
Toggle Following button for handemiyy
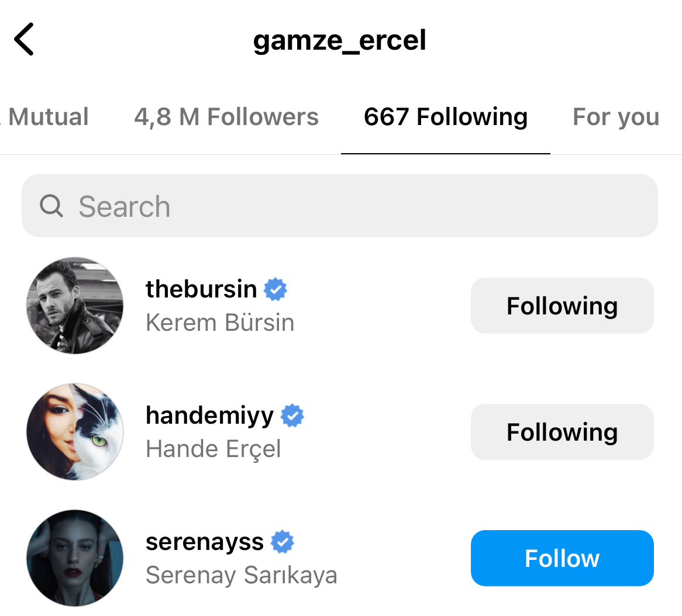tap(562, 432)
